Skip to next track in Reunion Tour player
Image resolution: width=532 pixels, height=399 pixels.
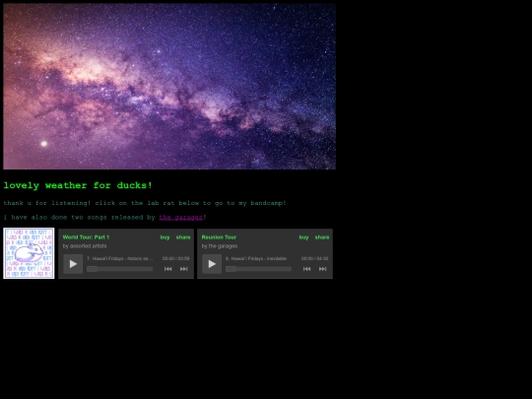[323, 269]
